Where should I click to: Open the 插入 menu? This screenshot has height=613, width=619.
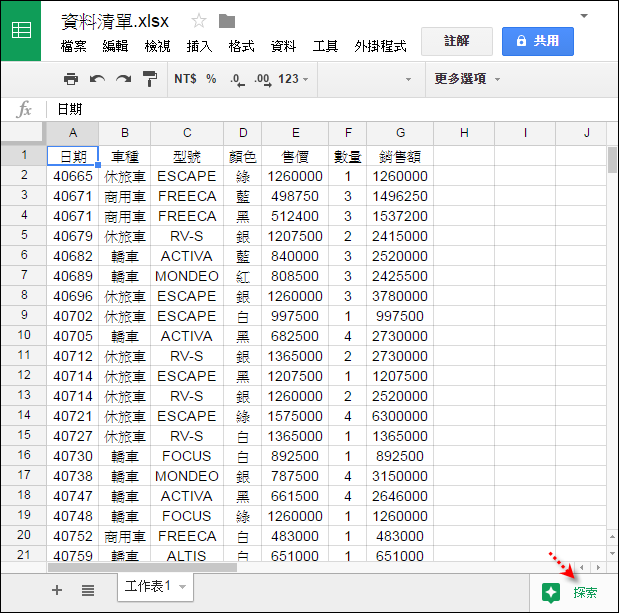click(x=199, y=46)
